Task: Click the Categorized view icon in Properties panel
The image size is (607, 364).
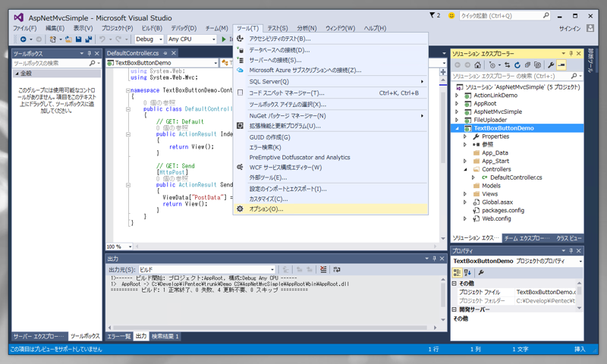Action: tap(457, 272)
